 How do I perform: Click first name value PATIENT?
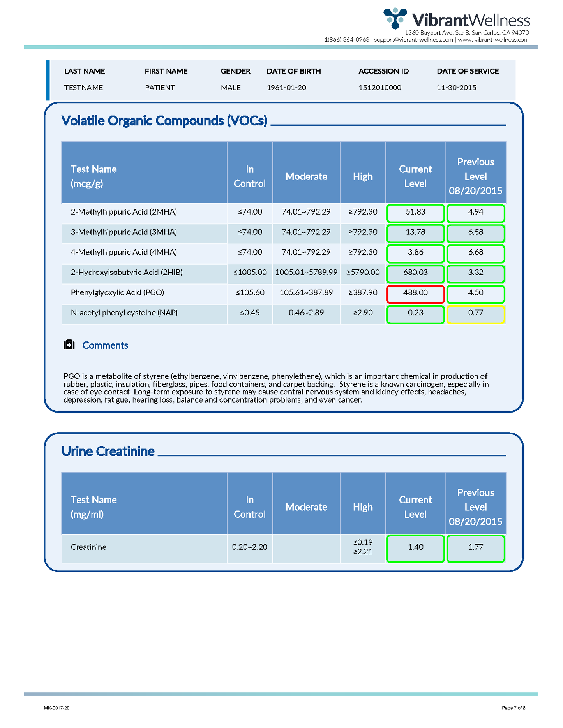[160, 88]
